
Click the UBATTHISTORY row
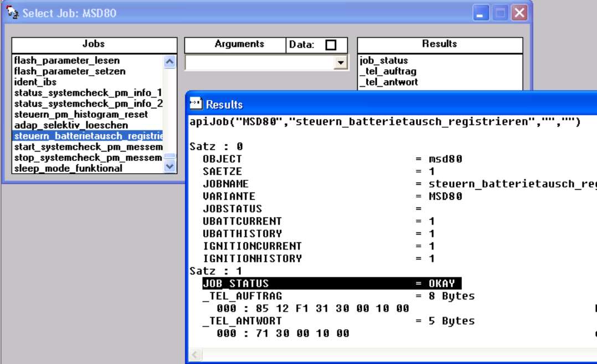[318, 233]
